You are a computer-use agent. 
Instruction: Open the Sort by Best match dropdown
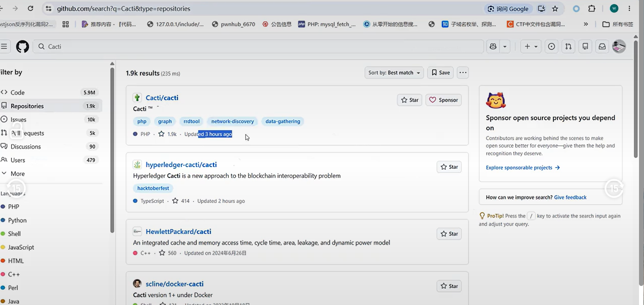click(x=394, y=73)
